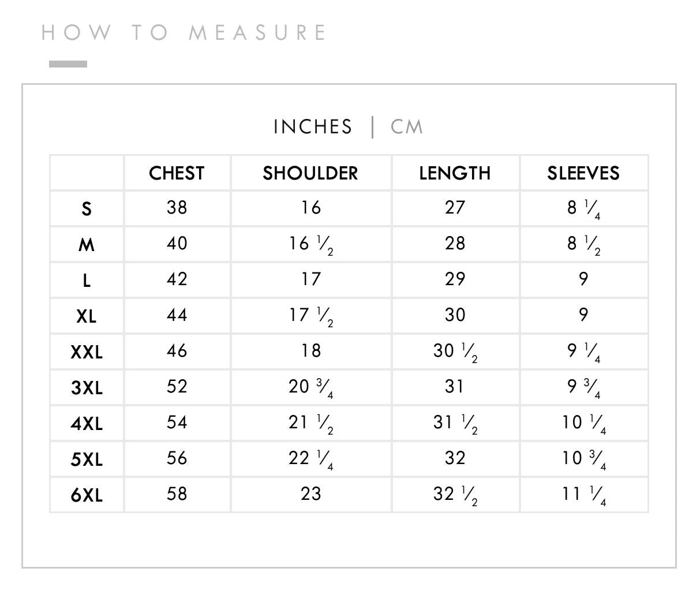Click the SLEEVES column header
Screen dimensions: 700x598
[x=583, y=173]
